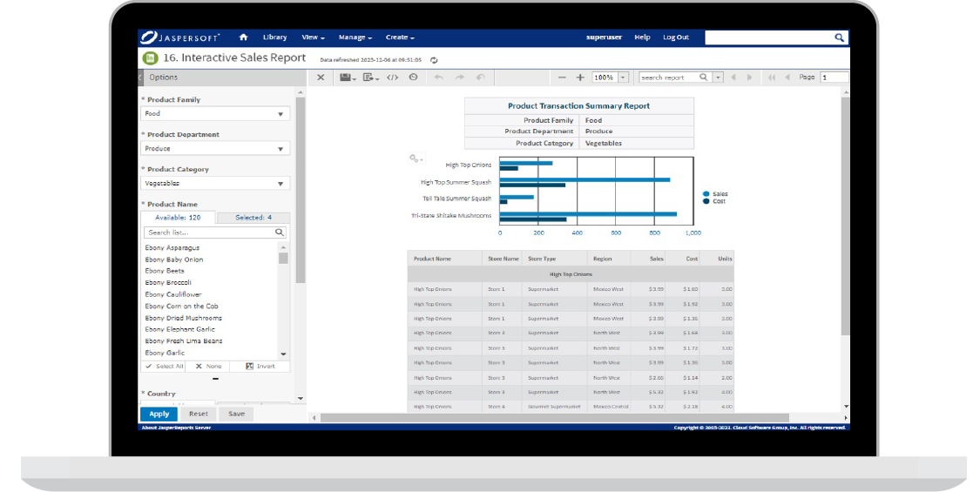Switch to the Selected: 4 tab

click(253, 218)
